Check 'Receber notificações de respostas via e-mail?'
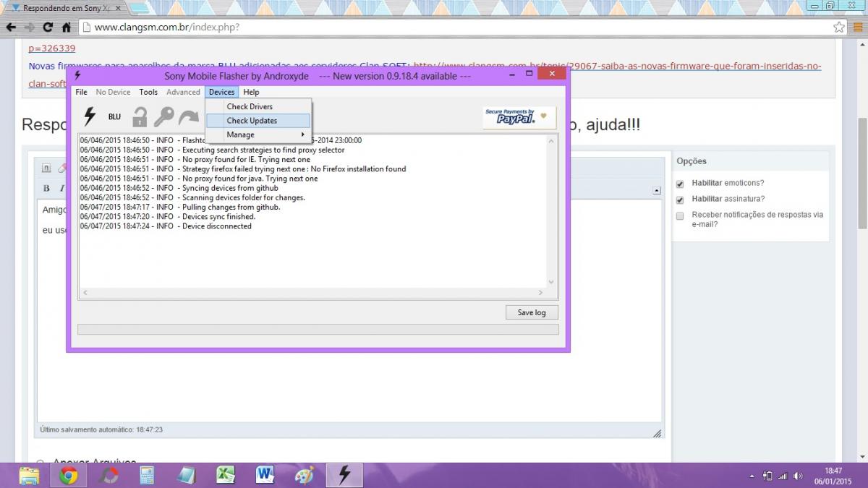Viewport: 868px width, 488px height. tap(680, 215)
